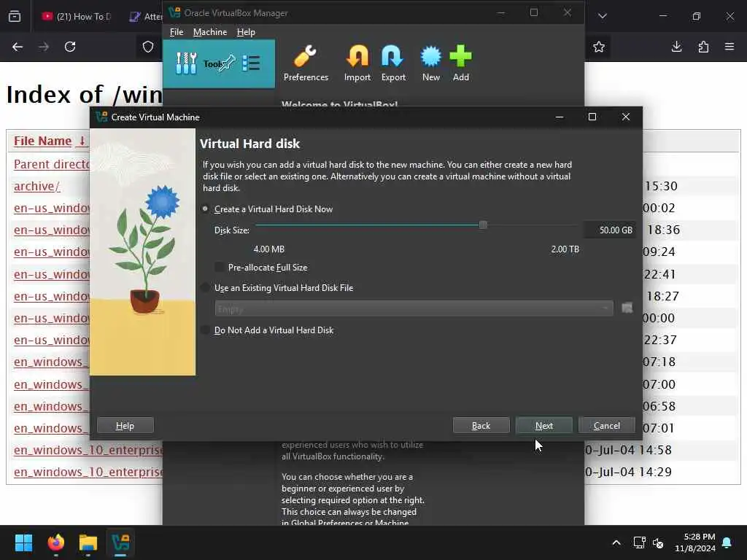Switch to the YouTube How To browser tab
The height and width of the screenshot is (560, 747).
(x=76, y=16)
